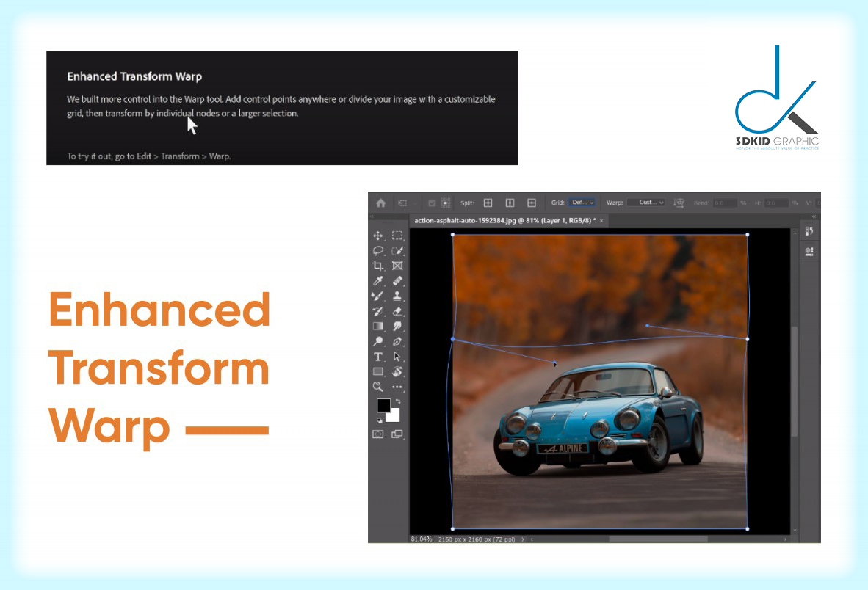Select the right middle warp control point
Viewport: 868px width, 590px height.
[x=748, y=339]
